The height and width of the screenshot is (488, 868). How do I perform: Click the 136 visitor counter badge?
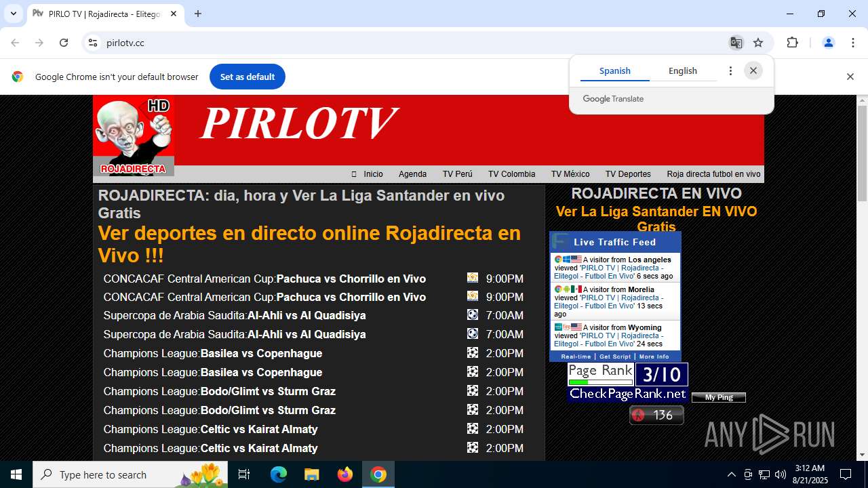(656, 415)
